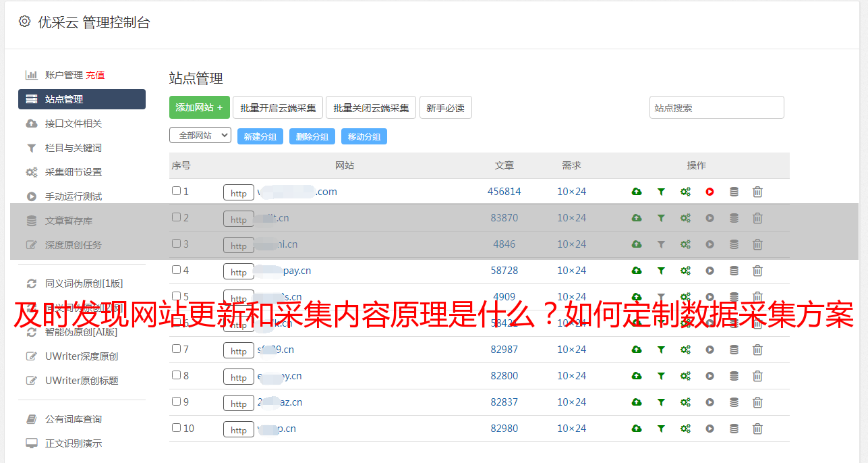The height and width of the screenshot is (463, 868).
Task: Open the 456814 article count link
Action: click(x=504, y=192)
